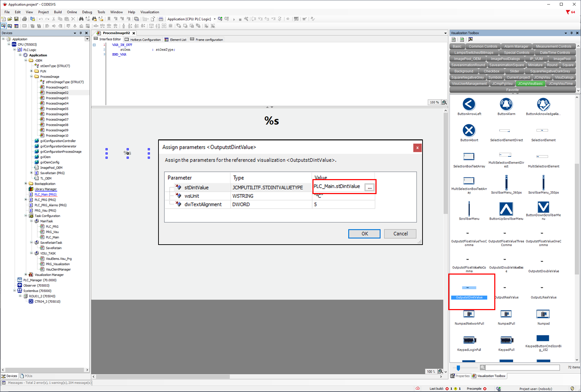The height and width of the screenshot is (392, 581).
Task: Click Cancel in Assign parameters dialog
Action: point(400,233)
